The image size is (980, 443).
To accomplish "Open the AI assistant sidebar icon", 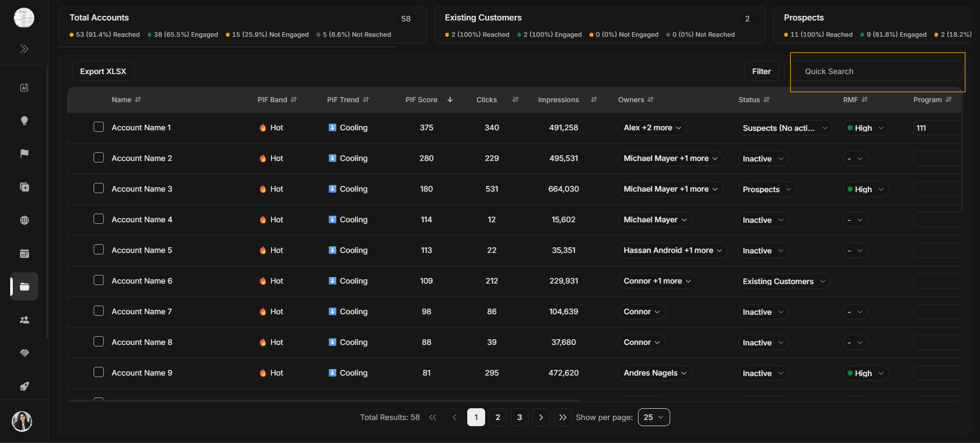I will pos(24,87).
